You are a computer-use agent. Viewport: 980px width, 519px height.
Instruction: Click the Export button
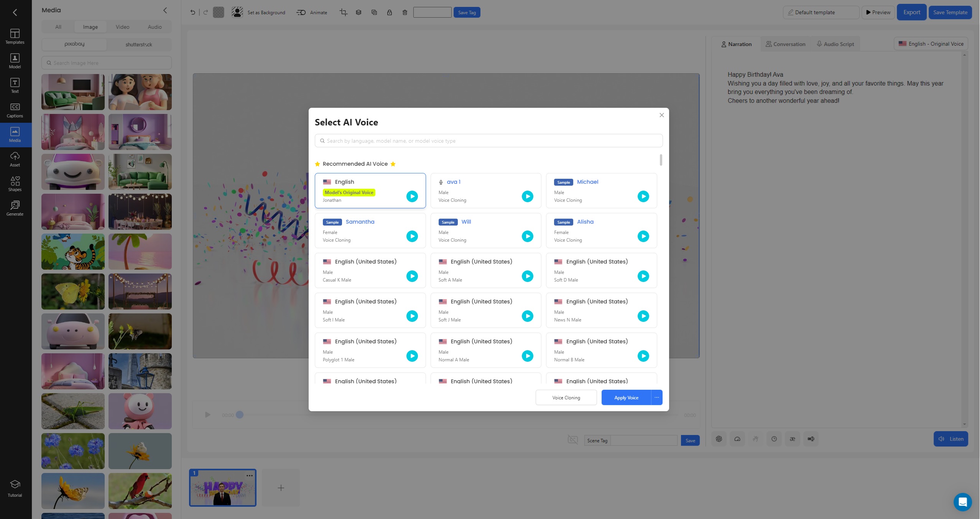click(911, 12)
